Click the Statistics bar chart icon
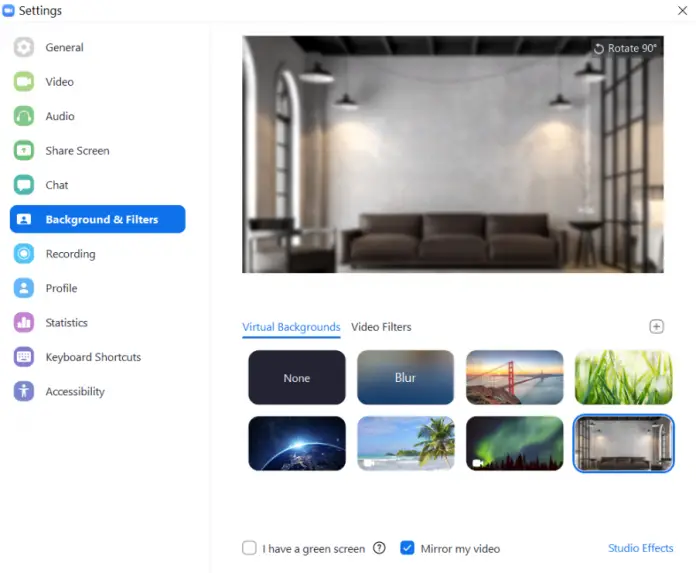 [x=24, y=323]
